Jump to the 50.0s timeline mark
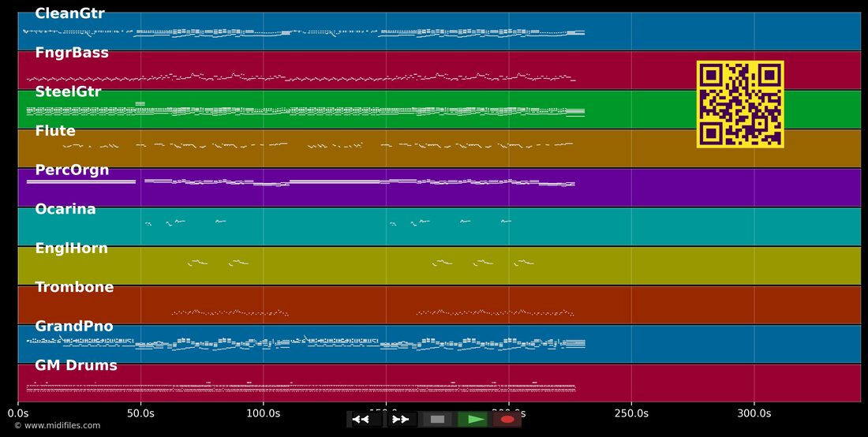Image resolution: width=868 pixels, height=437 pixels. click(140, 413)
